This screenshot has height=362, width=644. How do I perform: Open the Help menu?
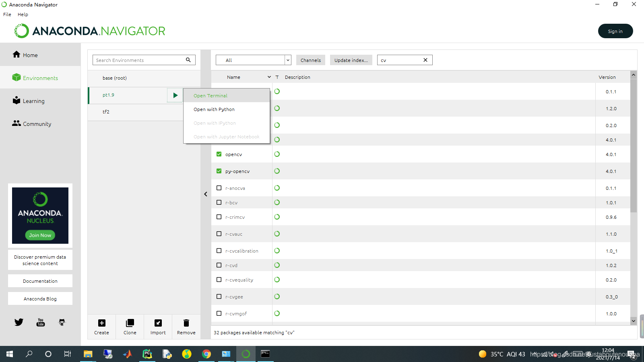click(x=23, y=14)
